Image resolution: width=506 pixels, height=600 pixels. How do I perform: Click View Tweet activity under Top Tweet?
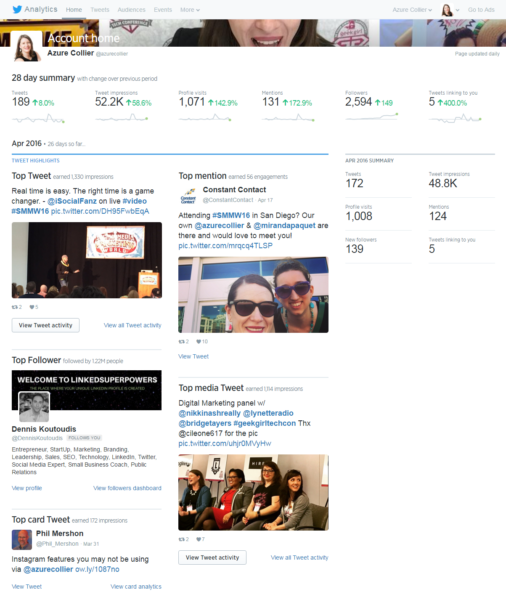click(x=46, y=325)
